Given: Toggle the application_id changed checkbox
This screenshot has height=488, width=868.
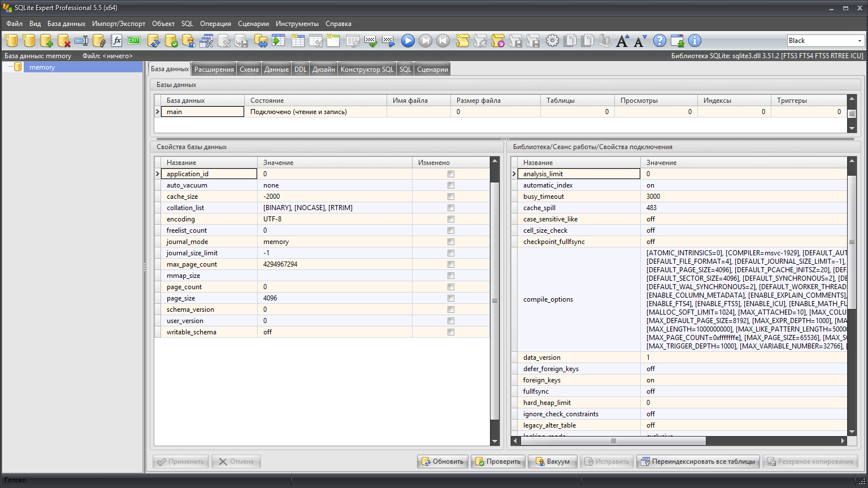Looking at the screenshot, I should click(450, 174).
